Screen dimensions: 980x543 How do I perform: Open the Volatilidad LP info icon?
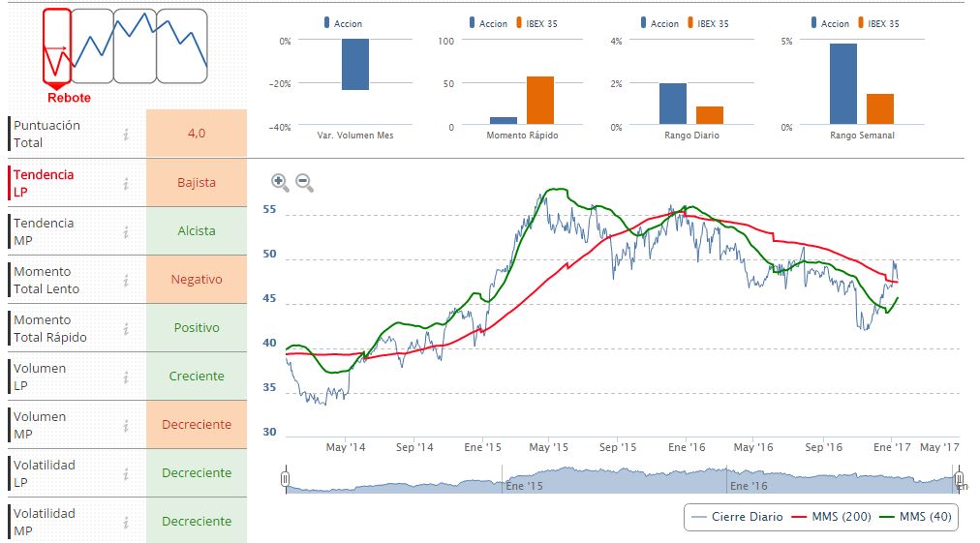coord(126,473)
